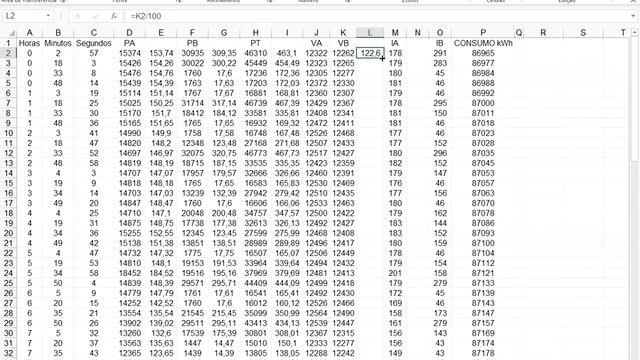The height and width of the screenshot is (360, 640).
Task: Click the cell with value 87100
Action: tap(483, 243)
